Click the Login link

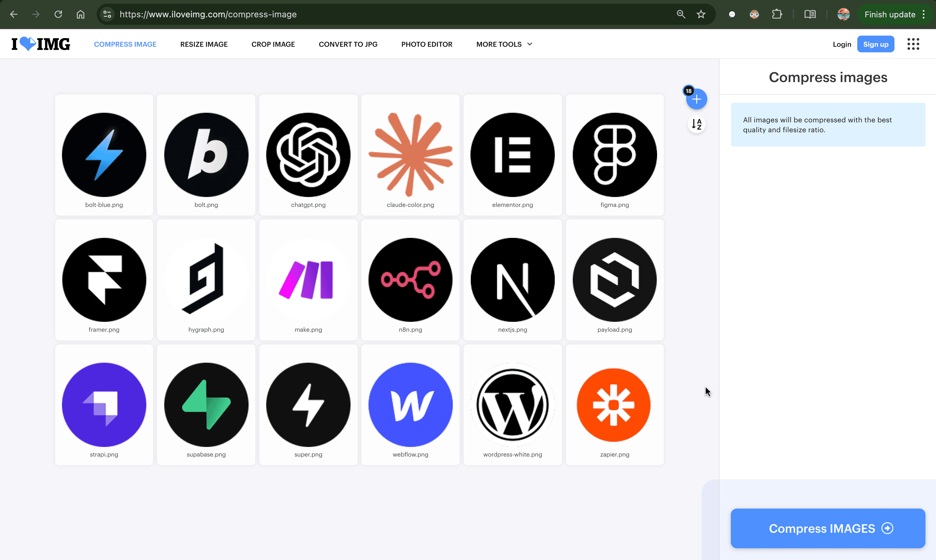[841, 44]
